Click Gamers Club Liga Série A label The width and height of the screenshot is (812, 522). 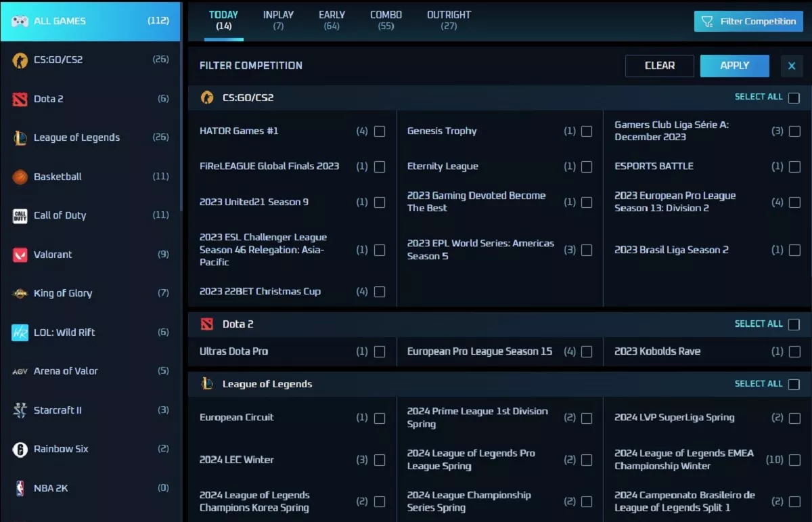(x=671, y=131)
